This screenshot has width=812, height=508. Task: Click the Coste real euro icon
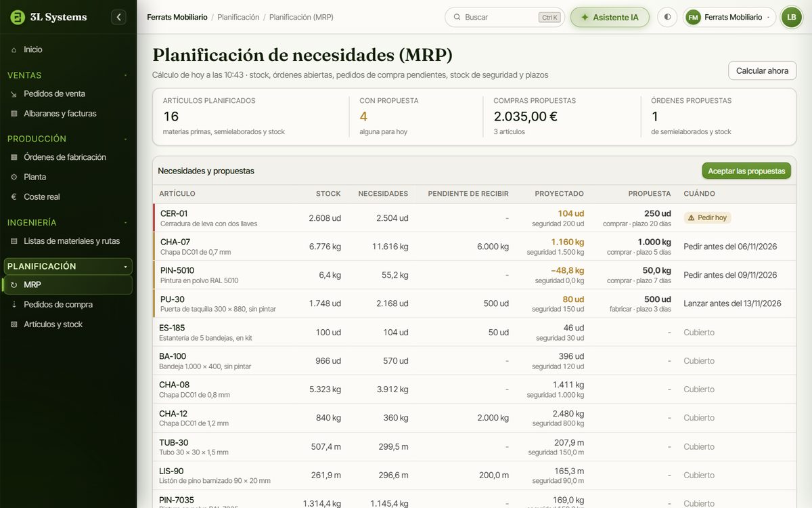point(14,197)
